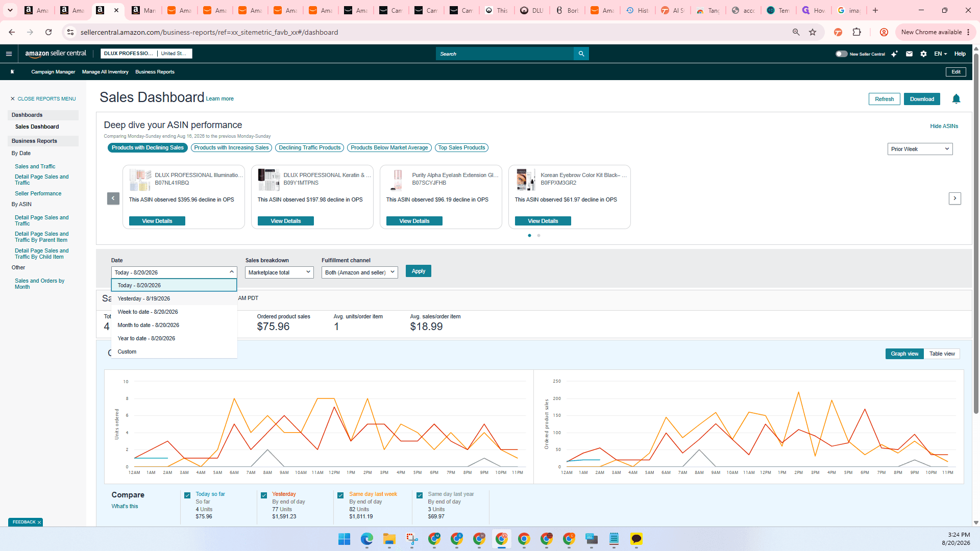Open the Fulfillment channel dropdown
Viewport: 980px width, 551px height.
[x=359, y=272]
